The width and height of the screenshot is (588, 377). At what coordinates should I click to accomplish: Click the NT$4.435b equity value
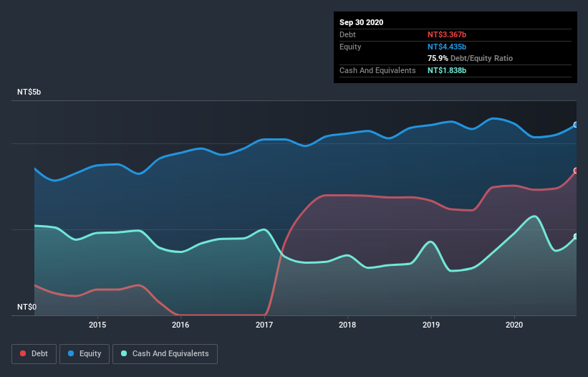[x=447, y=47]
